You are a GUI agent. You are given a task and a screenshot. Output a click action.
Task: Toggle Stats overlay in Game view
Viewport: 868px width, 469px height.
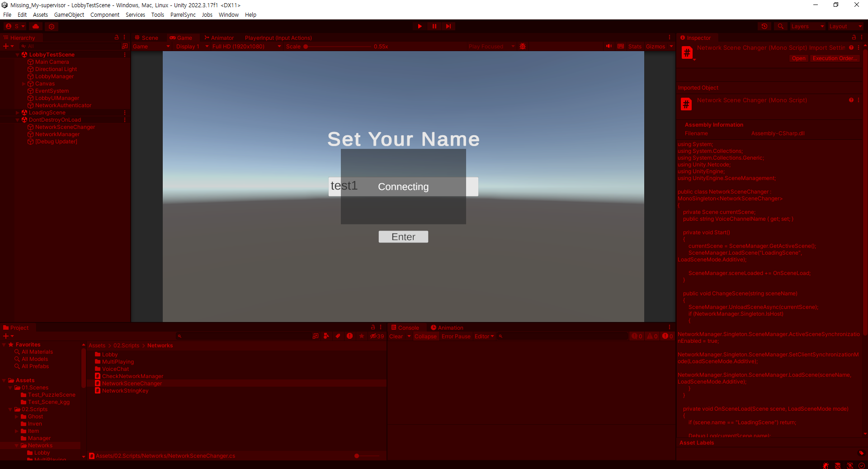[x=635, y=47]
